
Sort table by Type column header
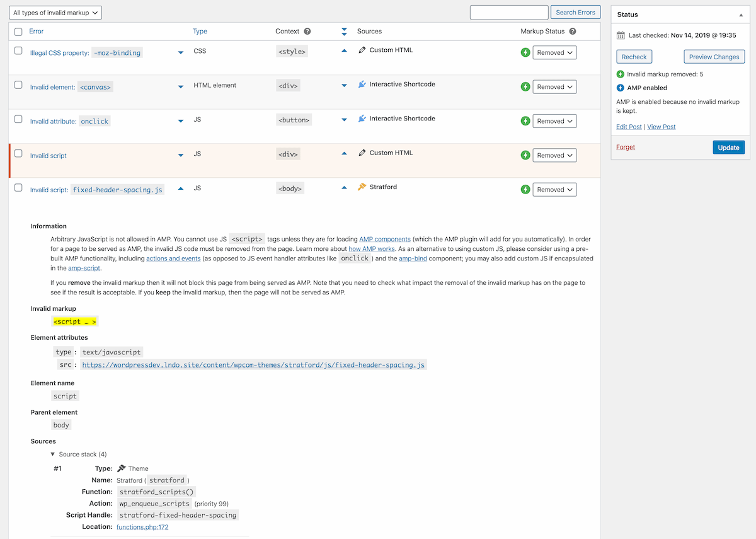pos(200,32)
